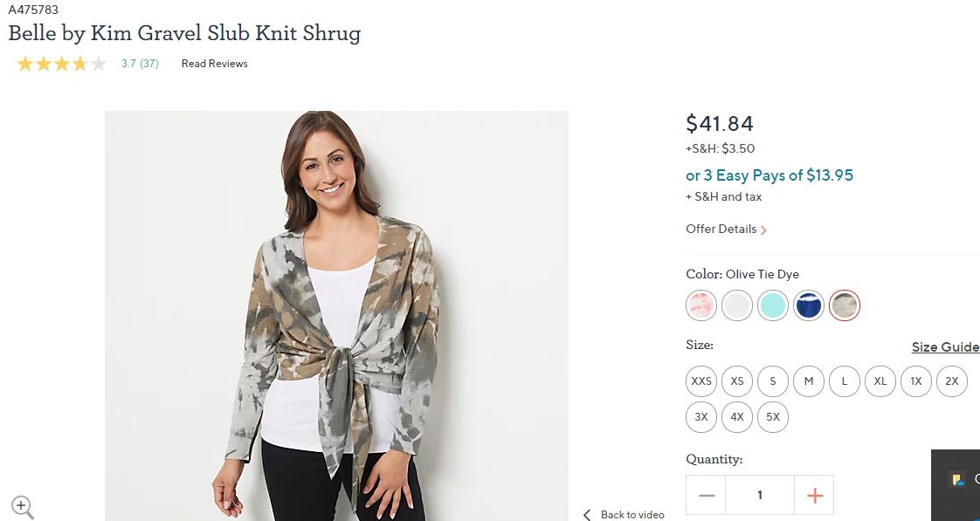Click the plus icon to increase quantity
The image size is (980, 521).
click(x=814, y=495)
